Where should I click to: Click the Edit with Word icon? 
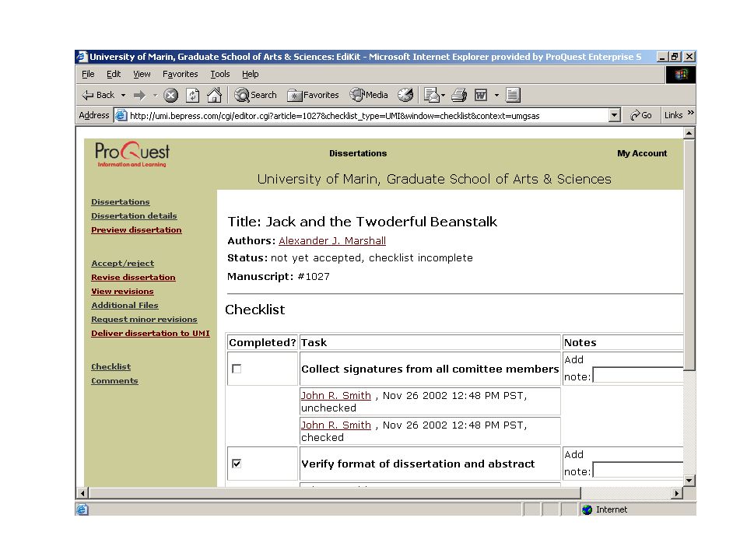(x=481, y=95)
